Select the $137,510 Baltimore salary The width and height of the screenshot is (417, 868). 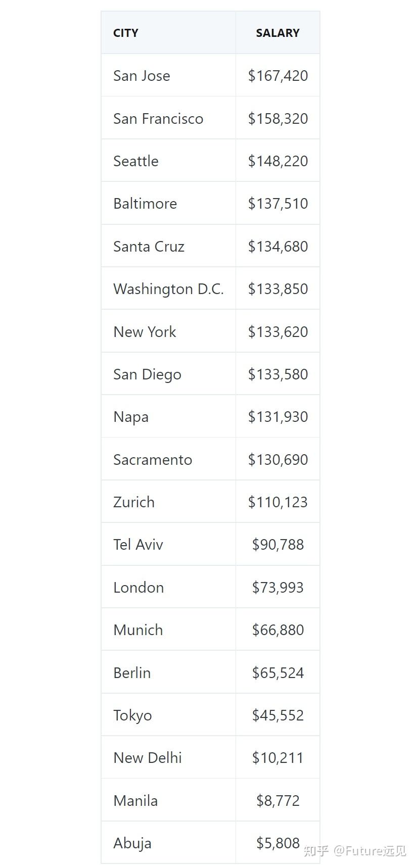pyautogui.click(x=277, y=204)
